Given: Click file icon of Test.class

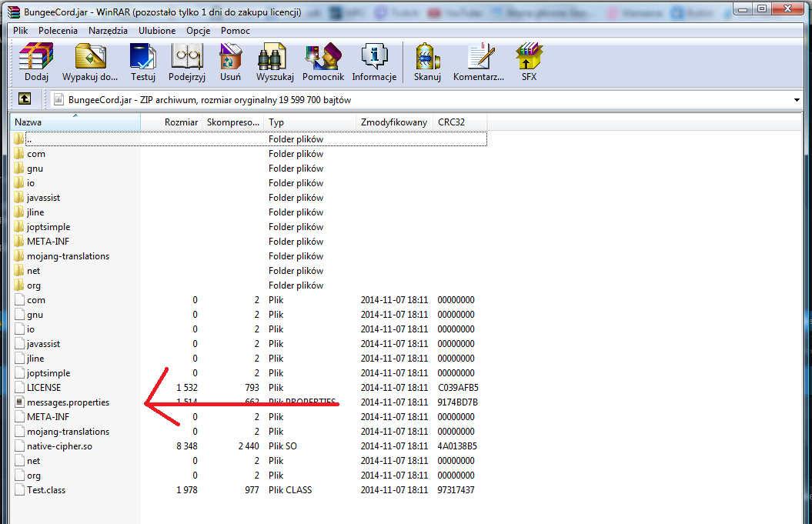Looking at the screenshot, I should tap(20, 489).
